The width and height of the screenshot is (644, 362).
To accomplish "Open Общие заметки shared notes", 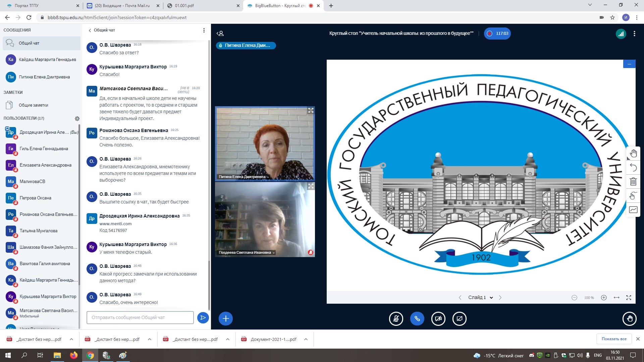I will coord(42,105).
